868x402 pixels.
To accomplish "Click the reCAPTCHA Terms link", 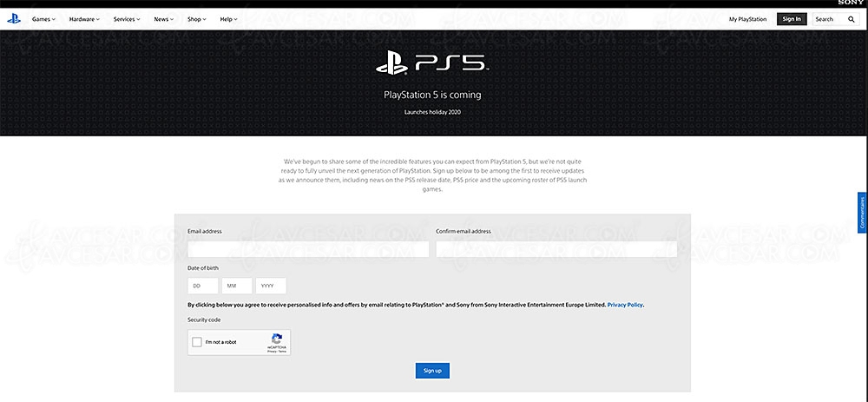I will 282,352.
